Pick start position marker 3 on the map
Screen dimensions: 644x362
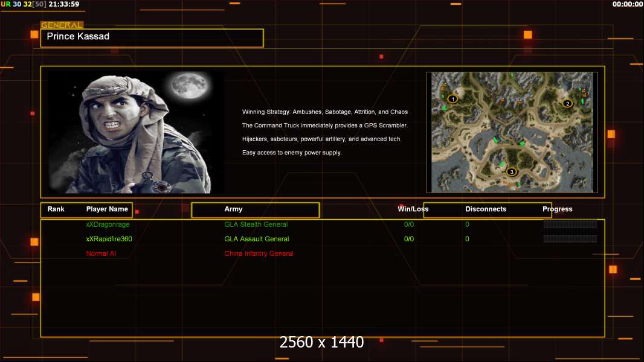click(x=512, y=172)
